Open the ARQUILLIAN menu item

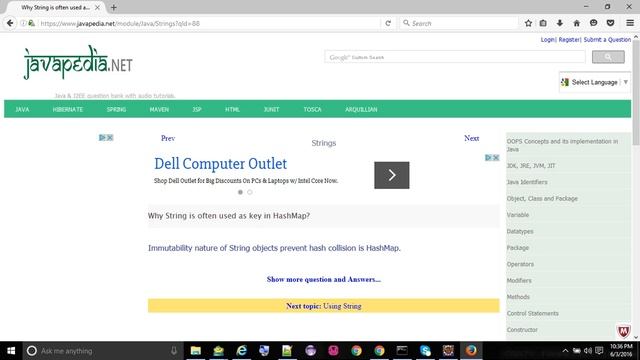click(361, 109)
